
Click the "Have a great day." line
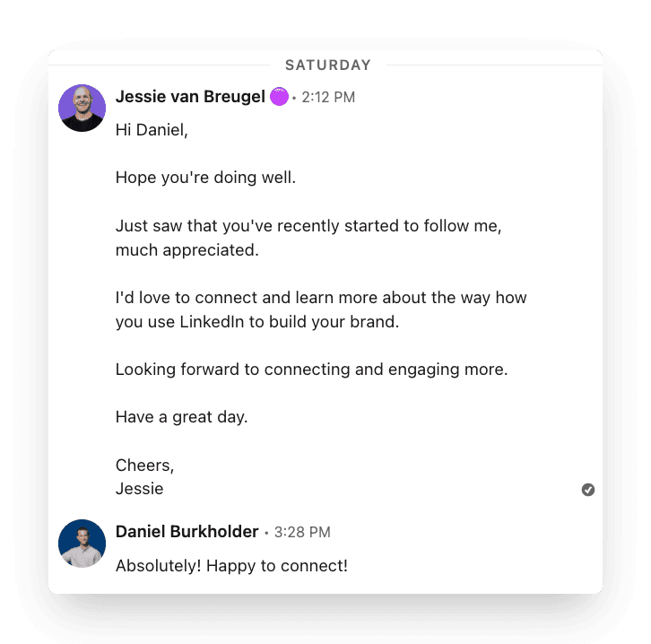pos(182,417)
